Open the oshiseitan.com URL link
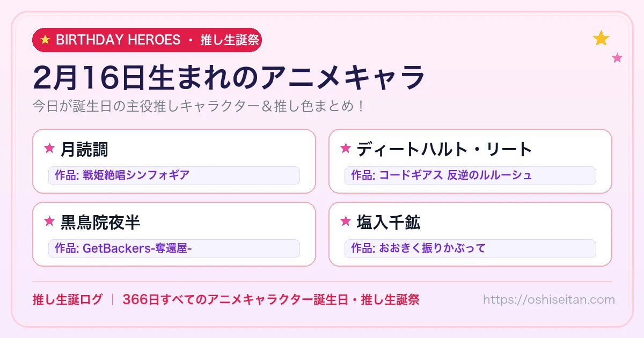This screenshot has height=338, width=644. pyautogui.click(x=548, y=299)
